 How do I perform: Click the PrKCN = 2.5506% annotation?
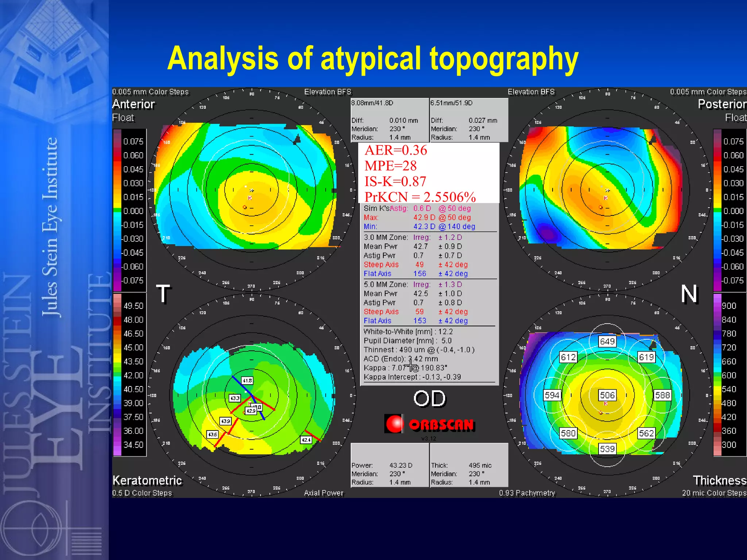420,197
